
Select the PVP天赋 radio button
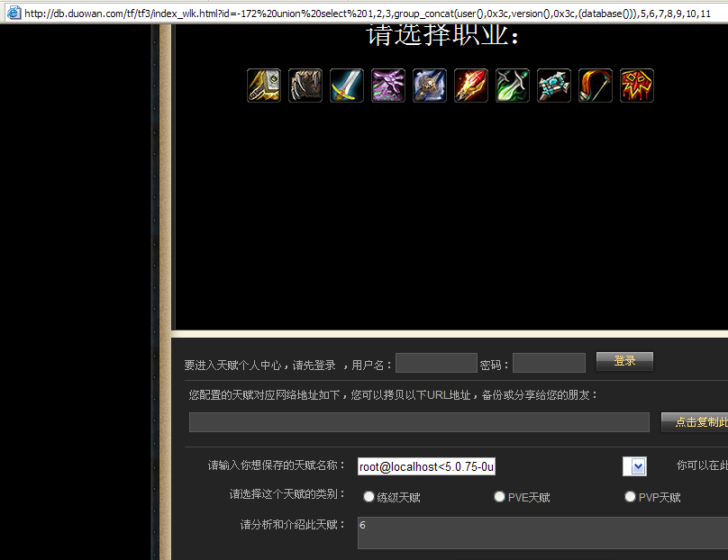(630, 497)
